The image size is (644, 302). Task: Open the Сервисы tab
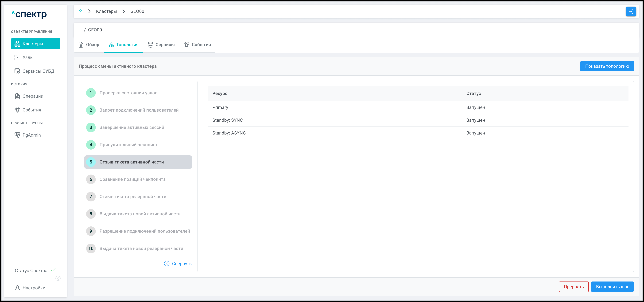tap(161, 45)
